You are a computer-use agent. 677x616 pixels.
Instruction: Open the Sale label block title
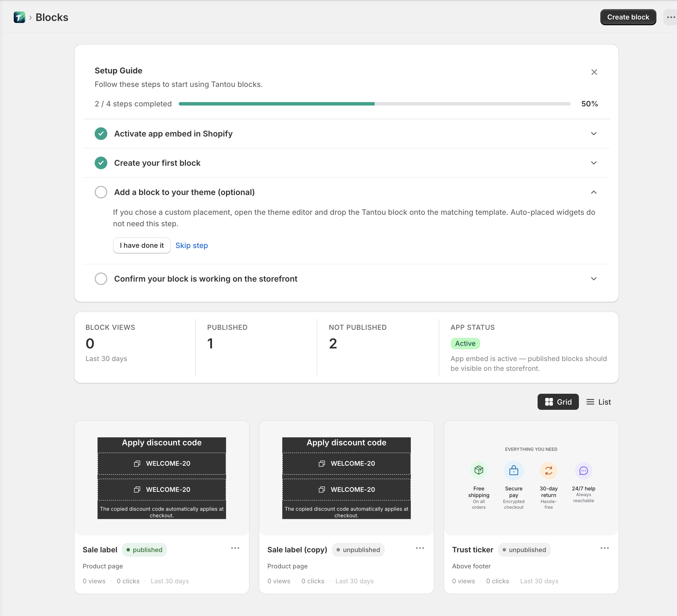pos(100,550)
